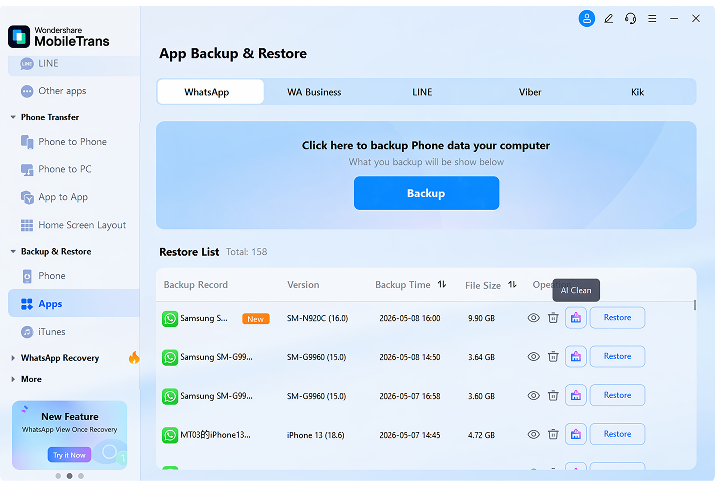Restore the 3.60 GB Samsung backup
Image resolution: width=715 pixels, height=486 pixels.
click(617, 395)
